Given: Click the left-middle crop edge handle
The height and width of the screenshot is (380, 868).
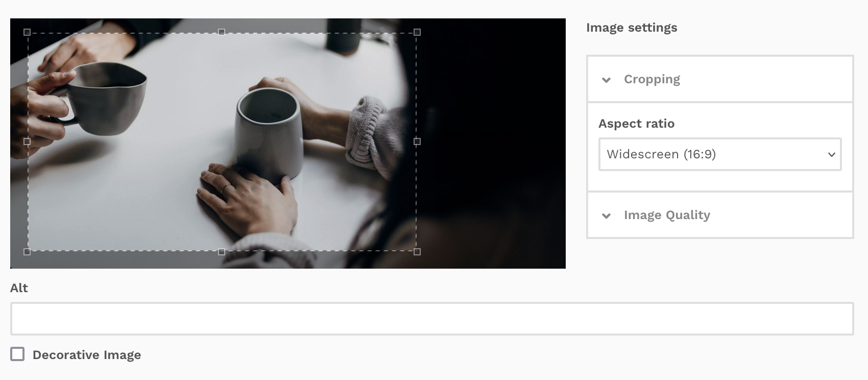Looking at the screenshot, I should click(27, 141).
